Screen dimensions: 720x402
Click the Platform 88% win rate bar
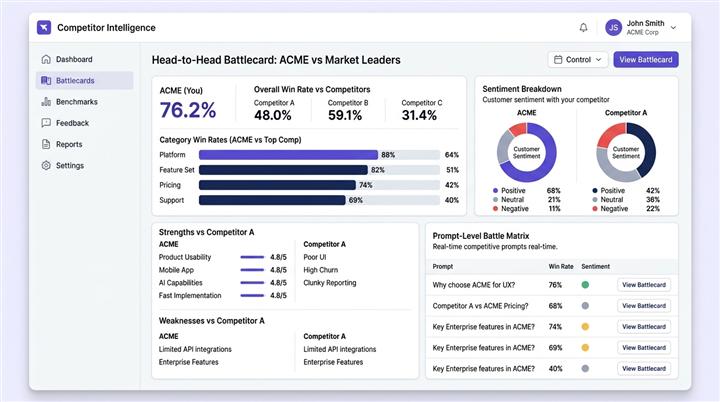288,155
